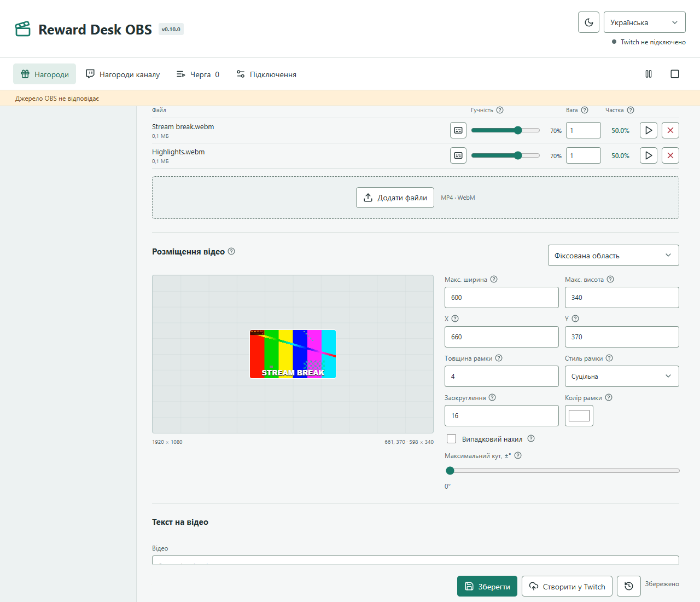Click the Макс. ширина input field
This screenshot has height=602, width=700.
click(501, 297)
